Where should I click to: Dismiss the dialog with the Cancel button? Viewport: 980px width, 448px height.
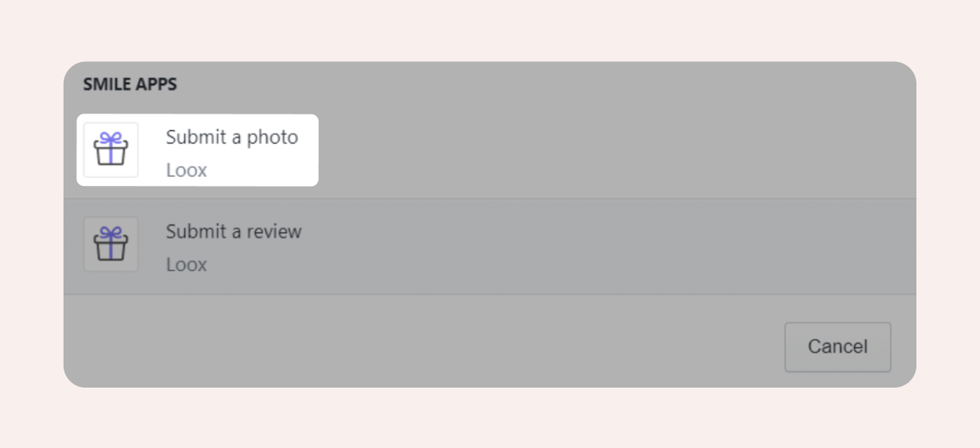838,347
